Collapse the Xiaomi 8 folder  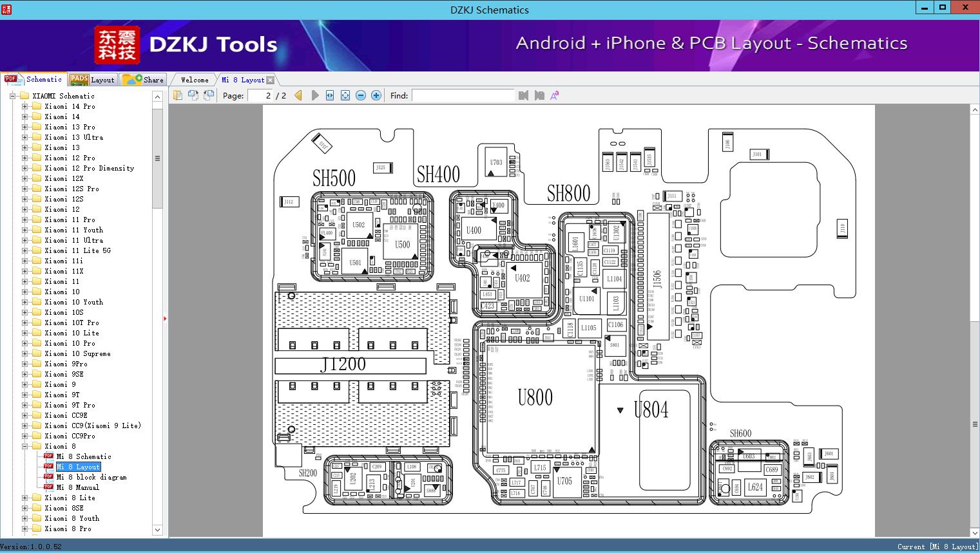point(24,446)
